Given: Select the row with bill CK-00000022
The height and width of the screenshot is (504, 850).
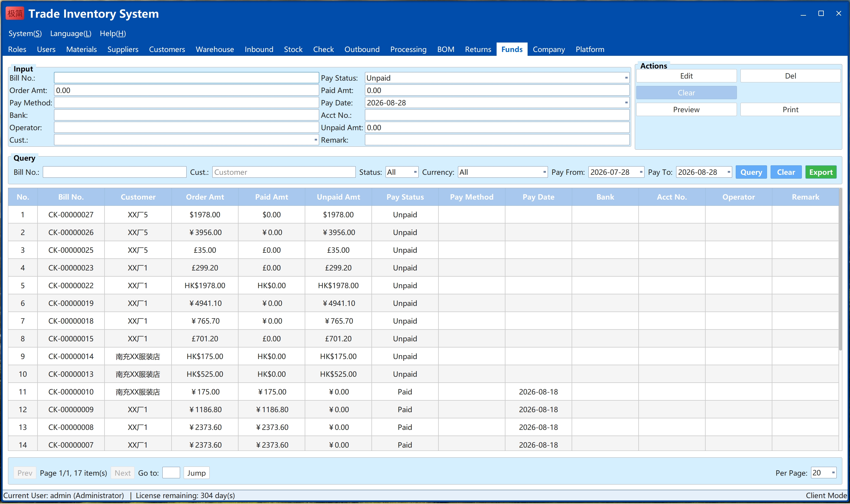Looking at the screenshot, I should click(x=423, y=286).
